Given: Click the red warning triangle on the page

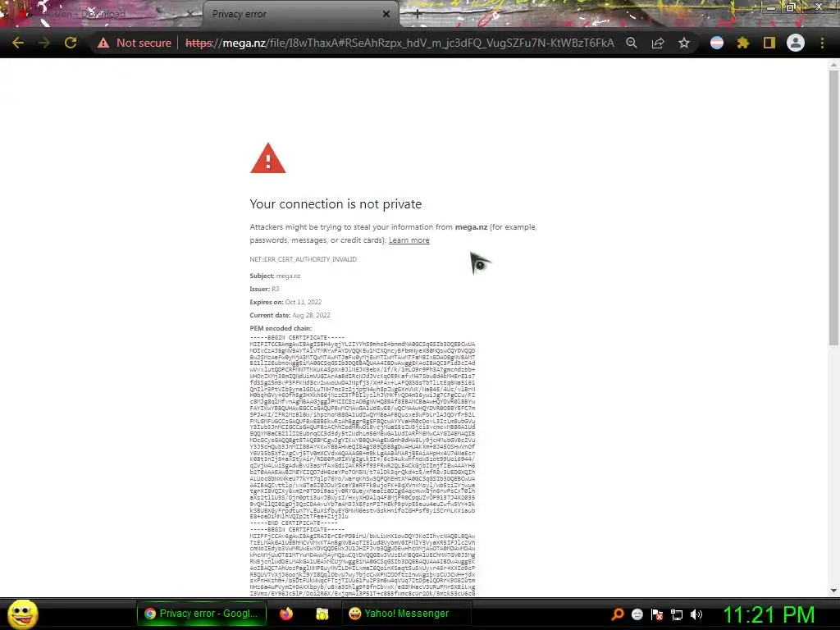Looking at the screenshot, I should [268, 158].
